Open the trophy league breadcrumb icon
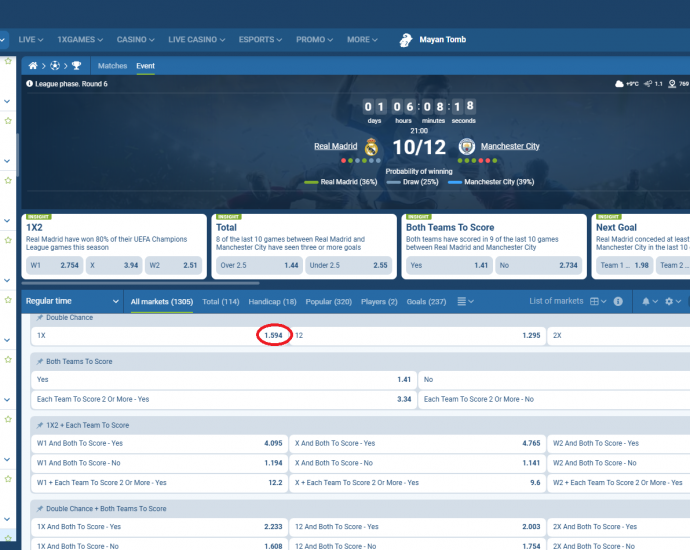690x550 pixels. (76, 66)
